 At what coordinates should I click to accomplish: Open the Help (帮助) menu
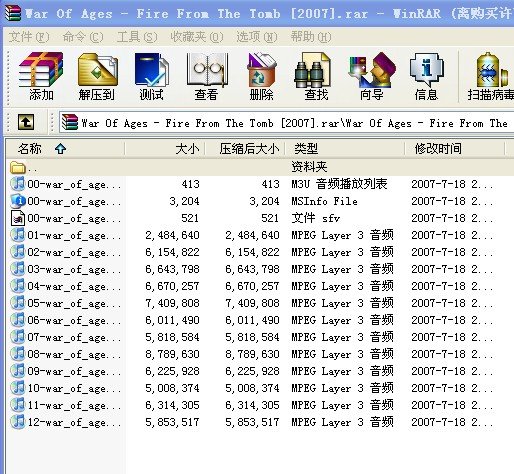(311, 36)
